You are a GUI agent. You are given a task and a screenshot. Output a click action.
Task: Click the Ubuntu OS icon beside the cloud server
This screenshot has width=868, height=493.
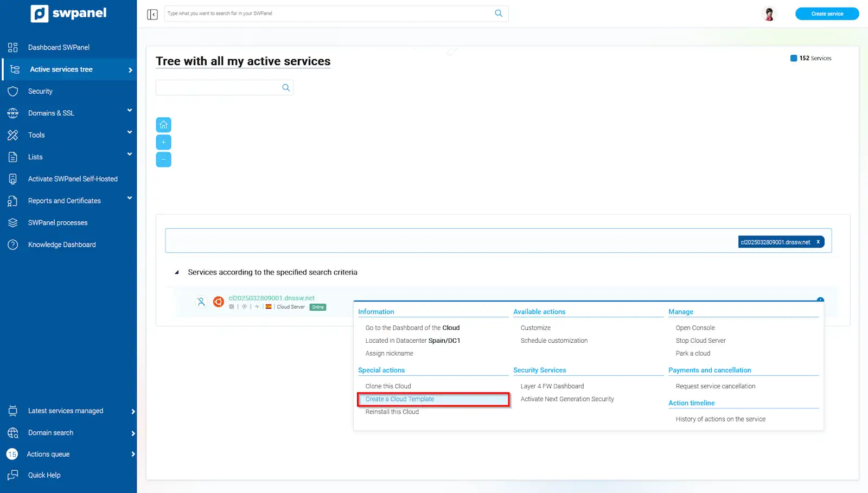pos(218,302)
